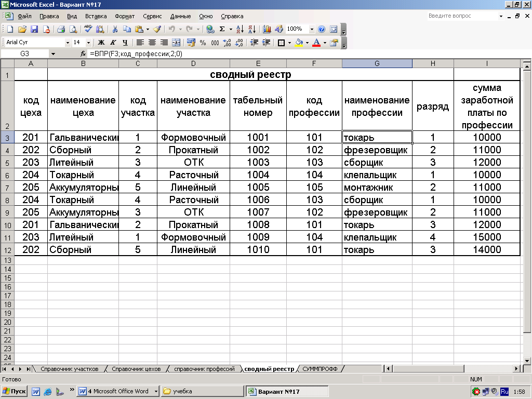
Task: Open the Данные menu
Action: 180,16
